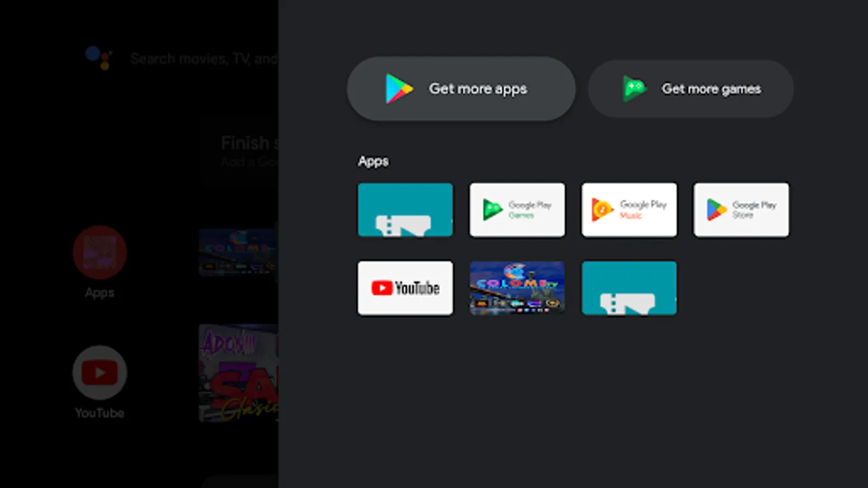This screenshot has width=868, height=488.
Task: Click the Get more apps button
Action: click(x=461, y=88)
